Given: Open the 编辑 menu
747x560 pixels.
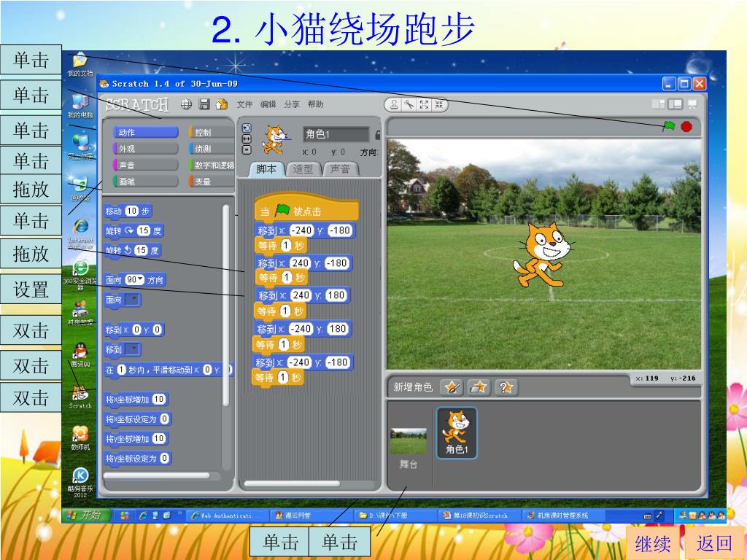Looking at the screenshot, I should (268, 104).
